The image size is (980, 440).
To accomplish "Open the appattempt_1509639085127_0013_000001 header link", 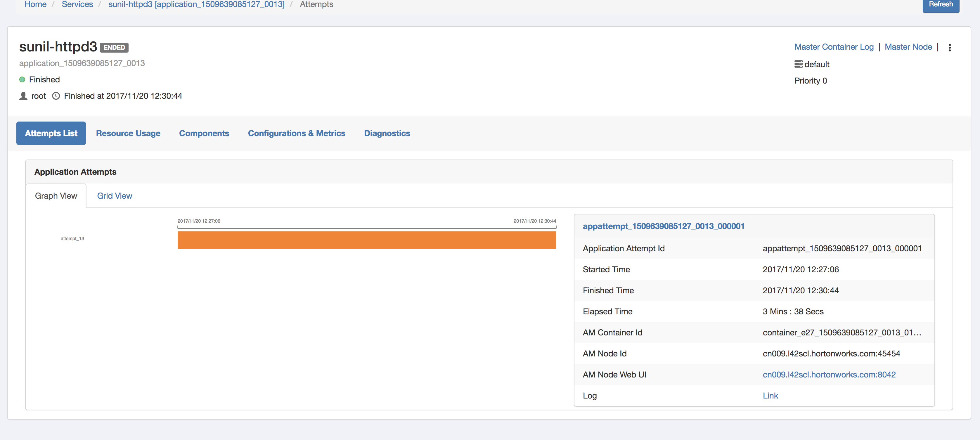I will tap(663, 226).
